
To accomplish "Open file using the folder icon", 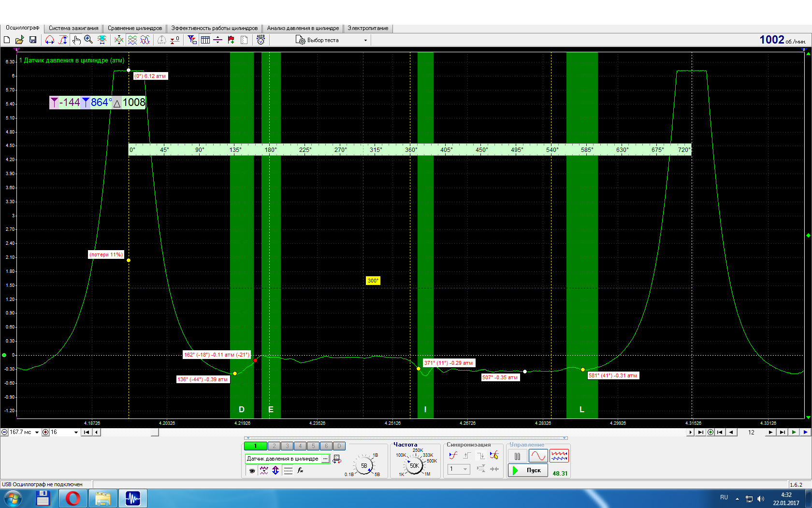I will pos(19,40).
